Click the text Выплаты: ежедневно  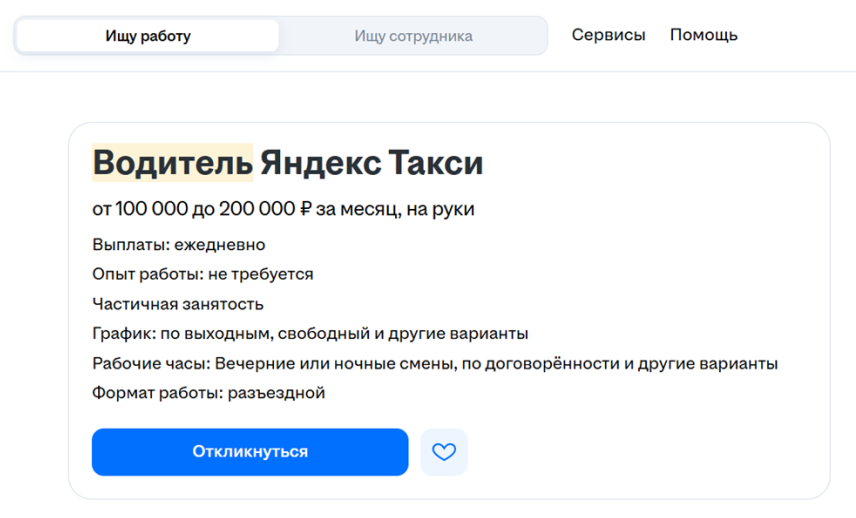179,245
